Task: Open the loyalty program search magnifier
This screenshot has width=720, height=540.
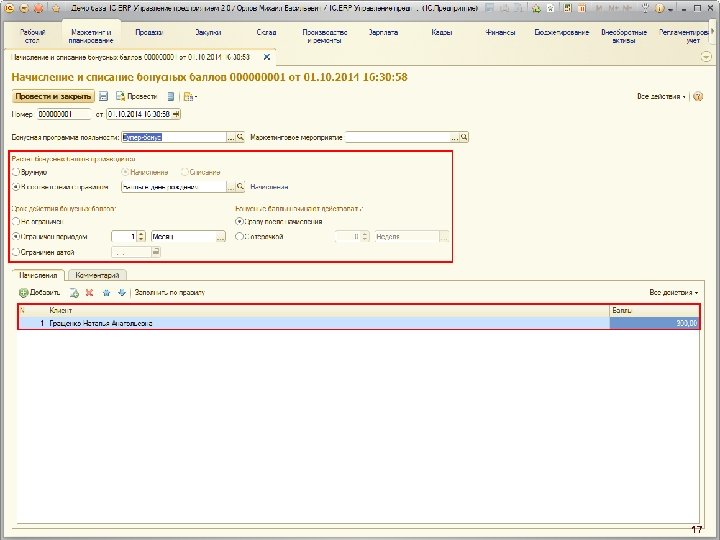Action: pyautogui.click(x=240, y=137)
